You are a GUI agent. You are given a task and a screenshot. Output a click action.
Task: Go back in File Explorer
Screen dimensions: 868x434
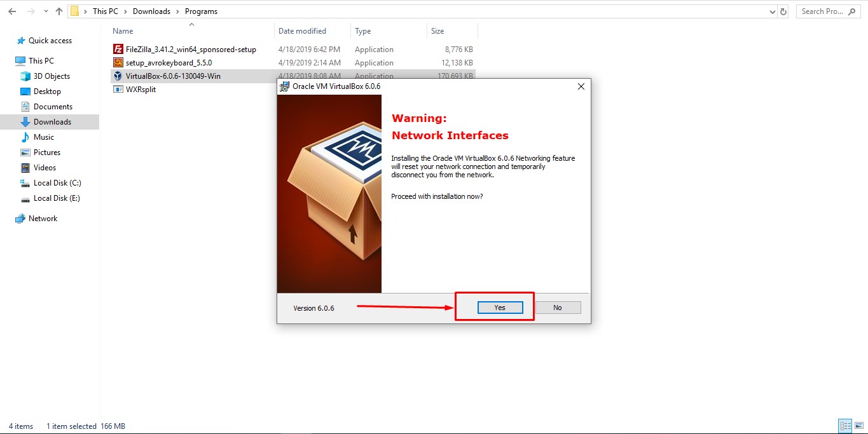click(12, 11)
